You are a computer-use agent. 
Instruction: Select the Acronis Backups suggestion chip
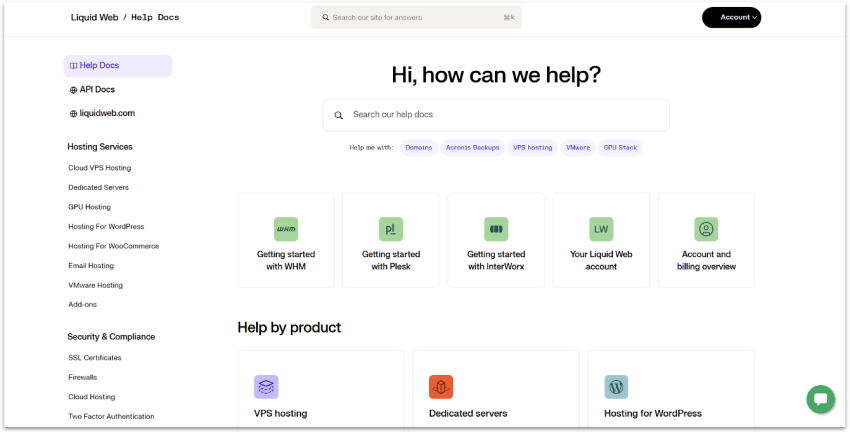coord(473,147)
